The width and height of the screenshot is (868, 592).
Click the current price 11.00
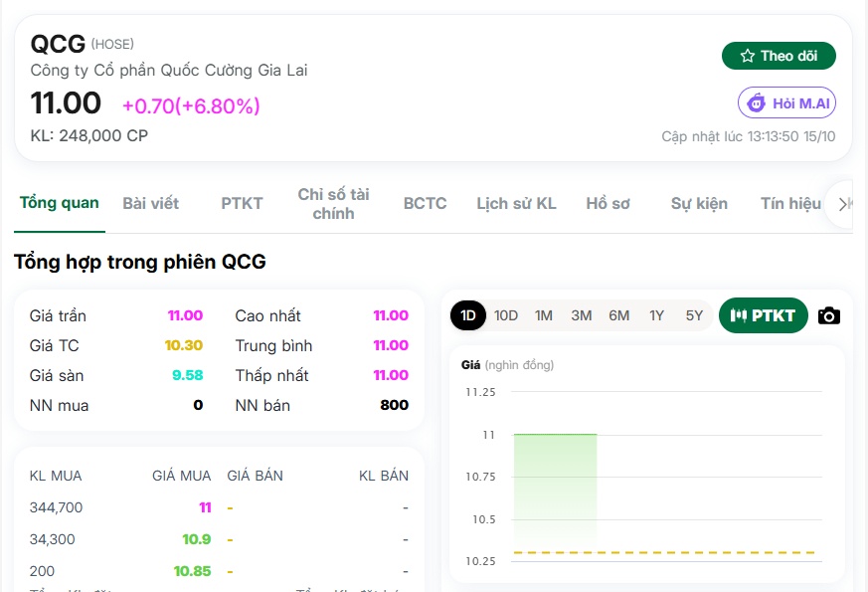[66, 103]
